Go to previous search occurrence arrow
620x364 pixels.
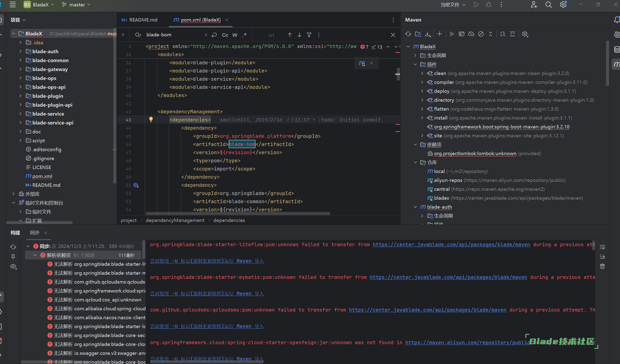[290, 35]
